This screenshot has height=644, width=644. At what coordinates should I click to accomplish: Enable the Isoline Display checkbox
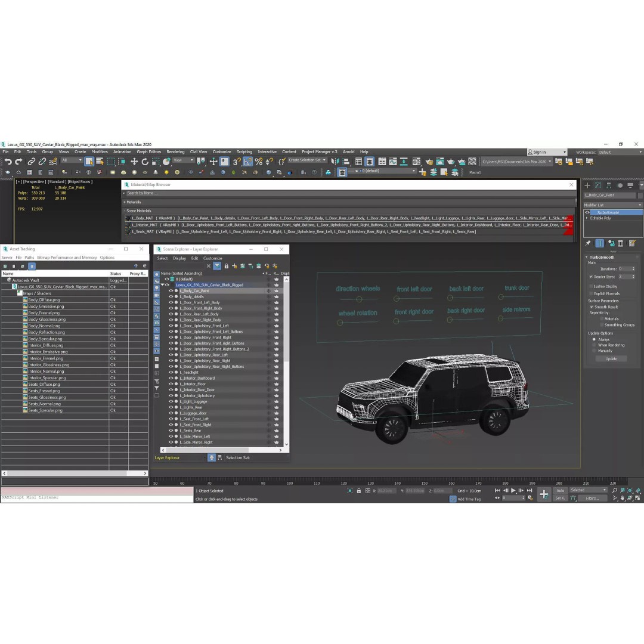pyautogui.click(x=591, y=287)
